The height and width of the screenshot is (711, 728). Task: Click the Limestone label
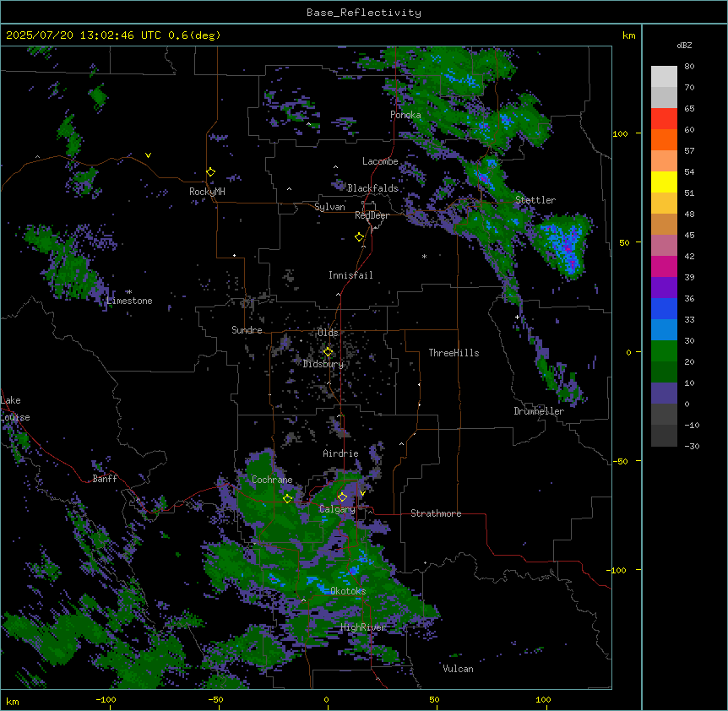point(129,301)
